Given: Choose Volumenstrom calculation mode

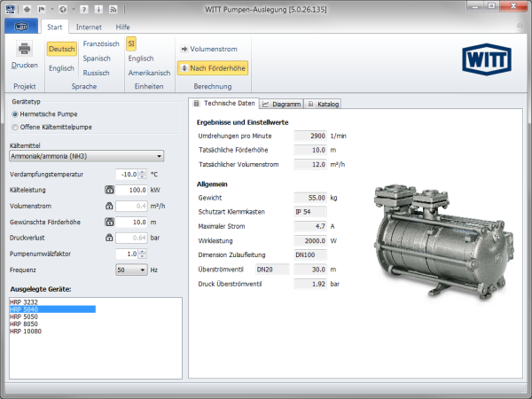Looking at the screenshot, I should click(x=209, y=49).
